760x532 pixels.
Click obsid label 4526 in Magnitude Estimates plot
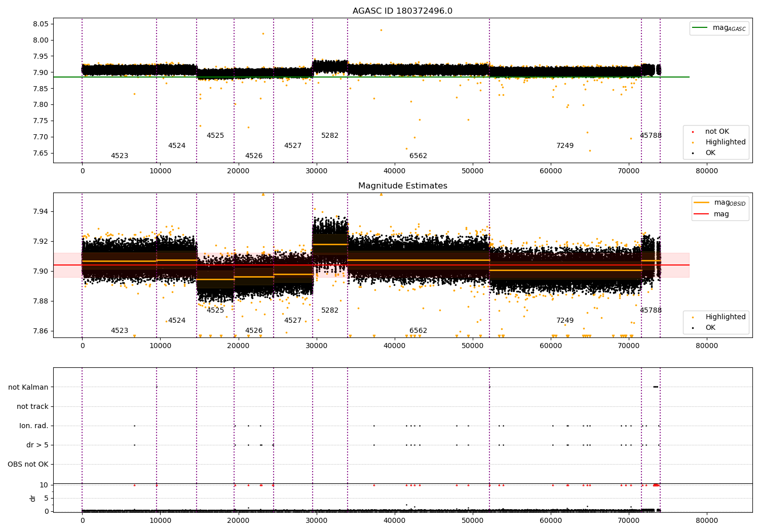pyautogui.click(x=254, y=331)
